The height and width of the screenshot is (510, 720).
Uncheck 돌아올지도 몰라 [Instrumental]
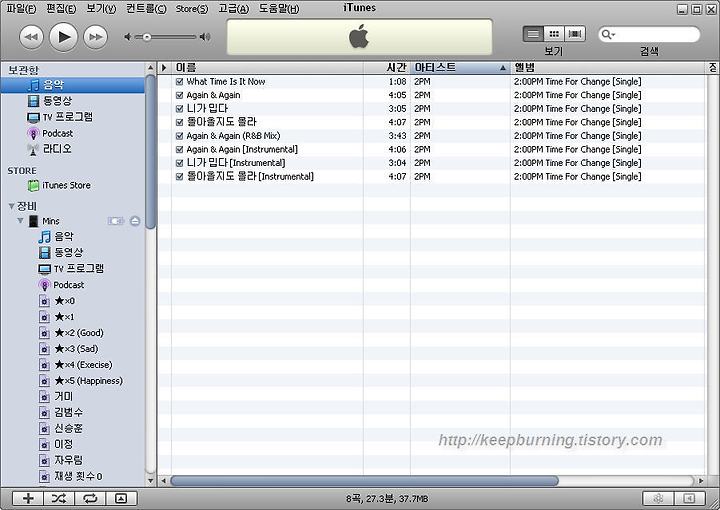[180, 177]
